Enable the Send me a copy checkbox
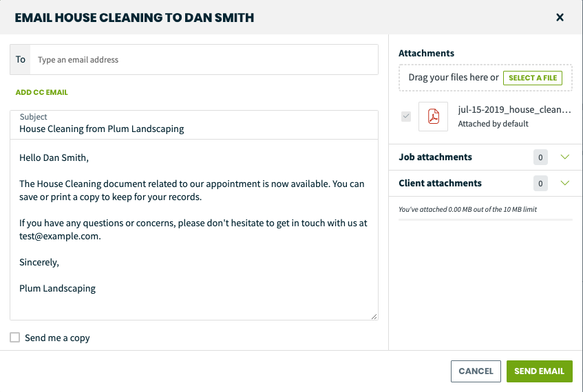 pyautogui.click(x=15, y=338)
